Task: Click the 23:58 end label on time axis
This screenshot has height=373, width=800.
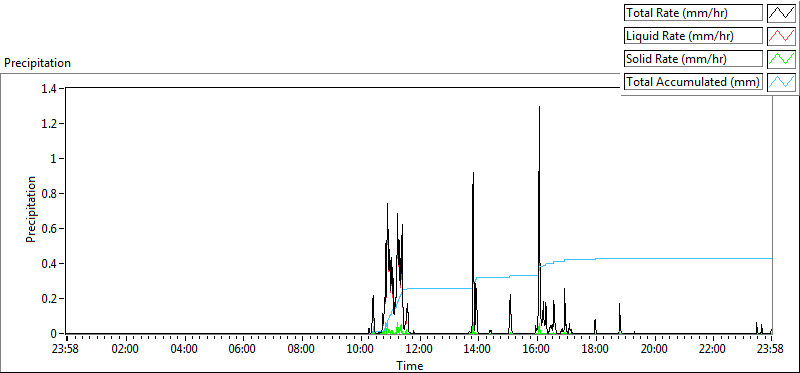Action: click(x=770, y=349)
